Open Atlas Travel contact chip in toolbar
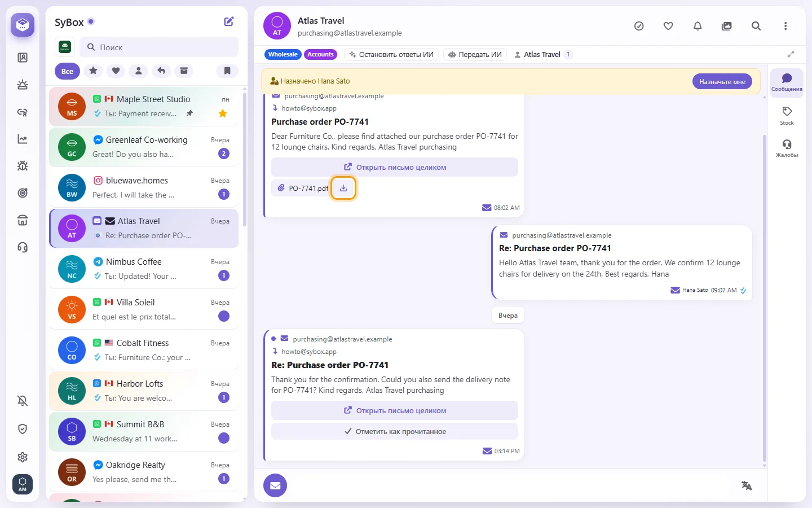 [x=542, y=54]
